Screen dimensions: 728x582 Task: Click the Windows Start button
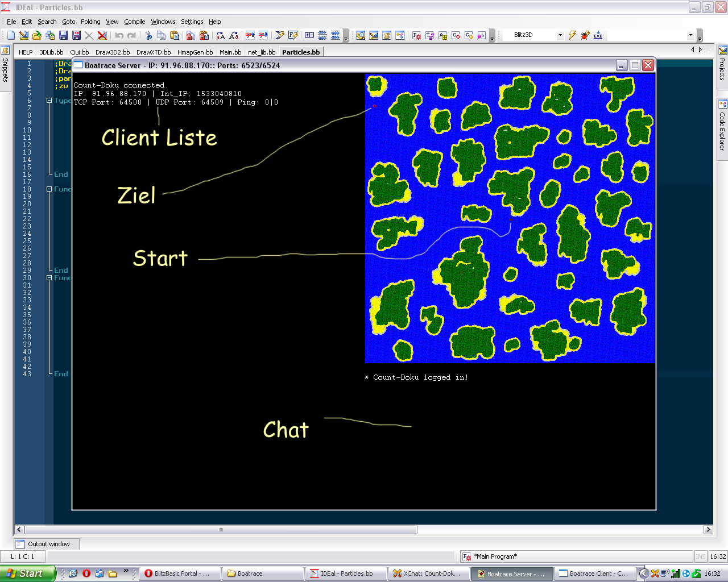pyautogui.click(x=27, y=573)
